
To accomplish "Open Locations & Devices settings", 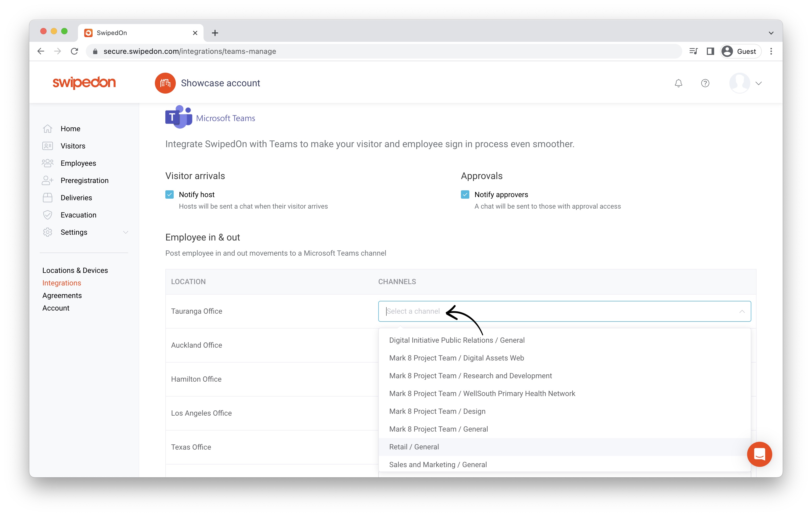I will 75,270.
